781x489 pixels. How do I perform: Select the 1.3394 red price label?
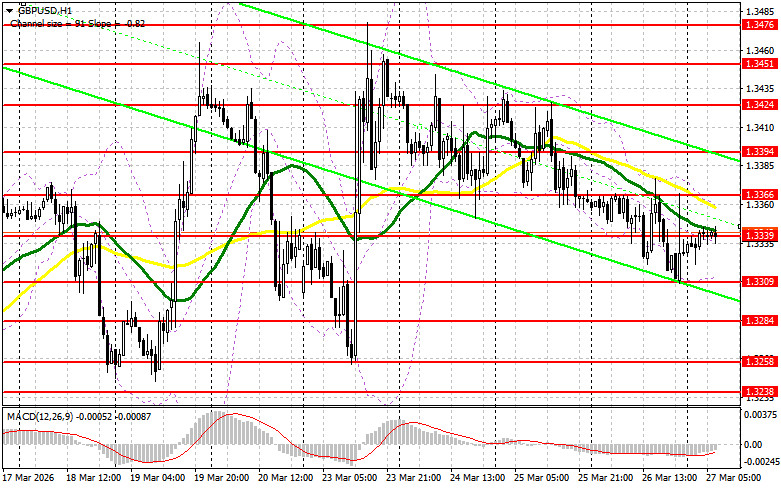point(760,151)
